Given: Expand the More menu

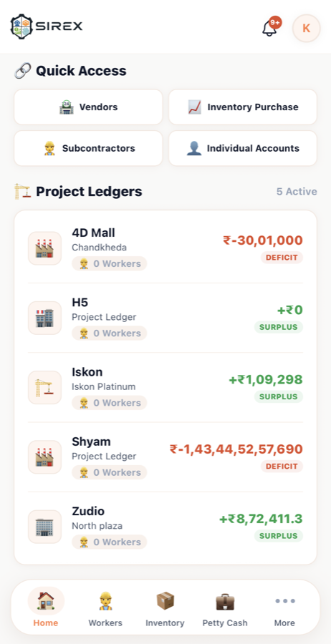Looking at the screenshot, I should [x=284, y=609].
